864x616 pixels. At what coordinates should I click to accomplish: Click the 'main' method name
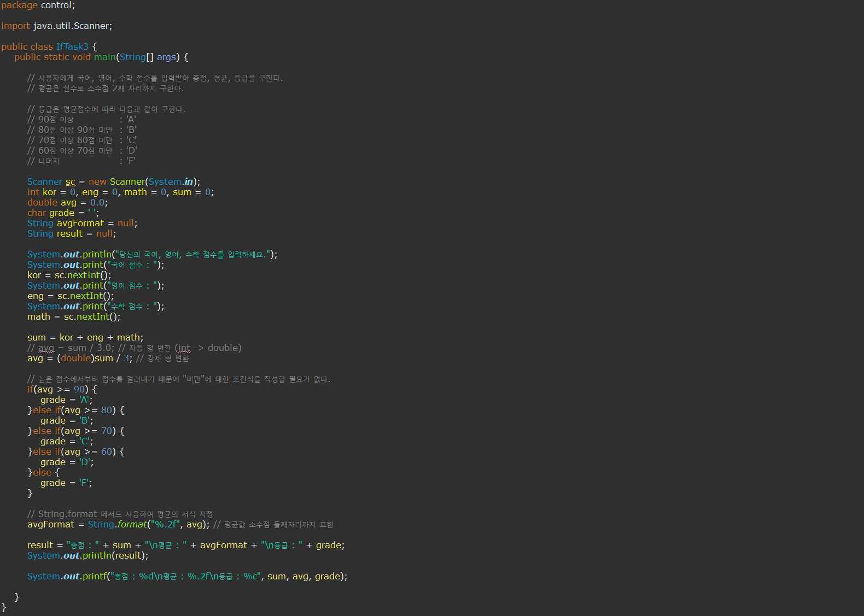(x=105, y=57)
